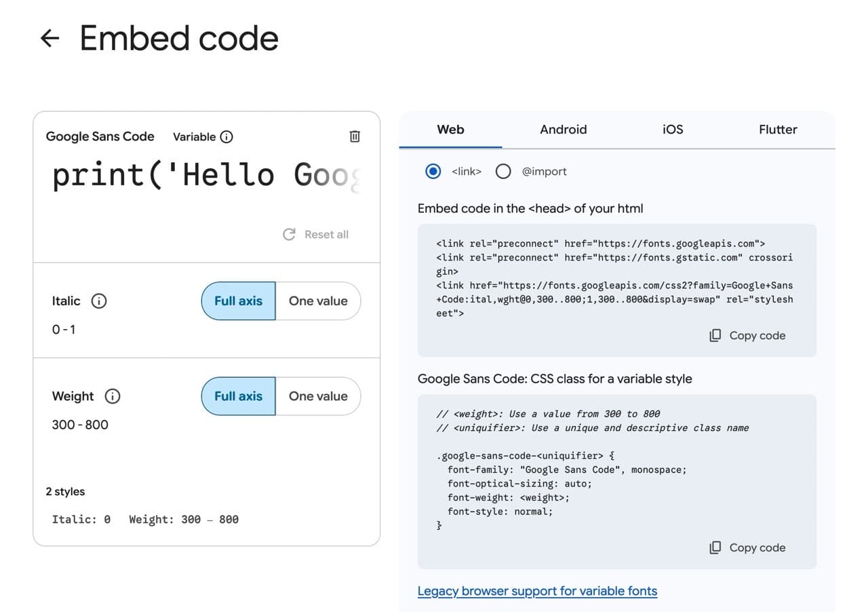Click the 'CSS class for a variable style' heading
Viewport: 868px width, 612px height.
tap(555, 379)
